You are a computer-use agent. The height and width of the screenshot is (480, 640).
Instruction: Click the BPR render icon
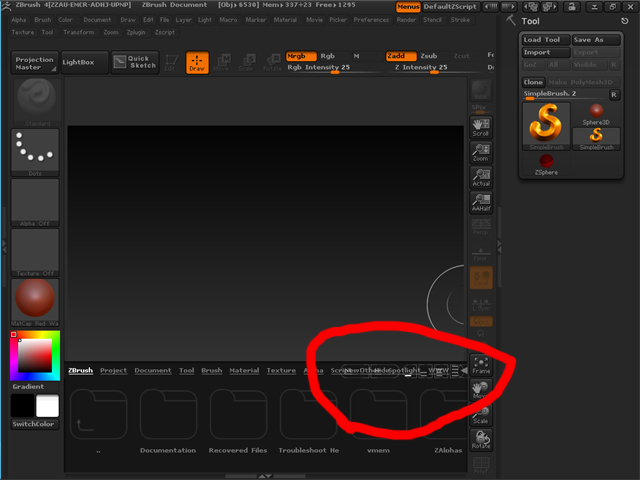(481, 90)
